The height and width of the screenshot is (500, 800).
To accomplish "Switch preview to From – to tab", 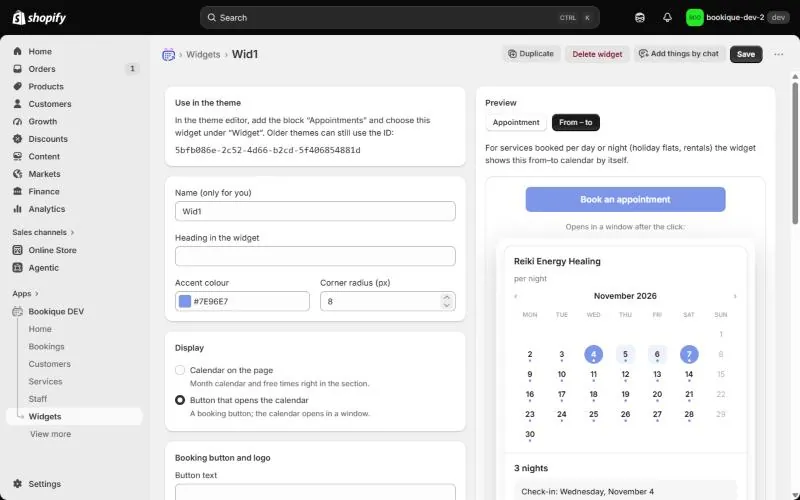I will pyautogui.click(x=576, y=122).
